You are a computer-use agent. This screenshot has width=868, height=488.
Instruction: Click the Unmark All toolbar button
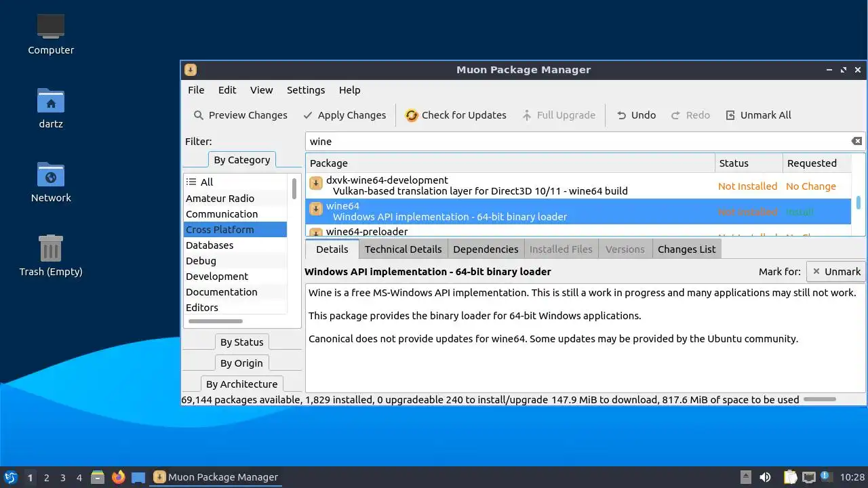pyautogui.click(x=758, y=115)
